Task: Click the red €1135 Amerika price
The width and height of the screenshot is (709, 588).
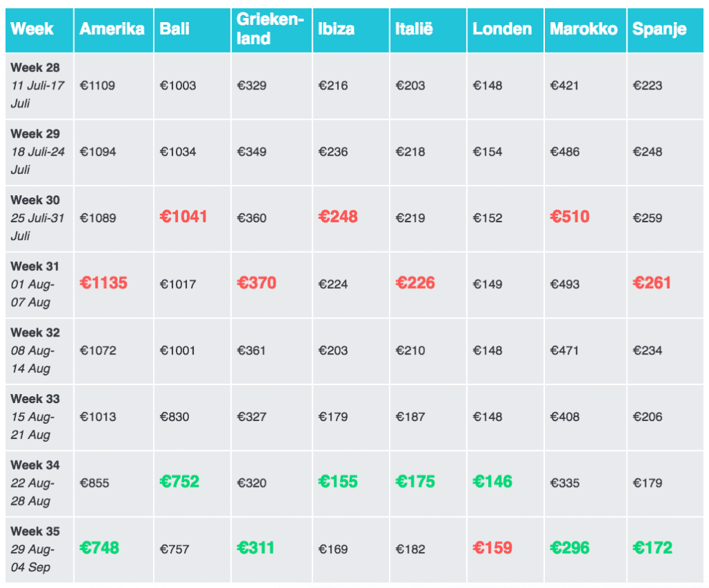Action: [104, 283]
